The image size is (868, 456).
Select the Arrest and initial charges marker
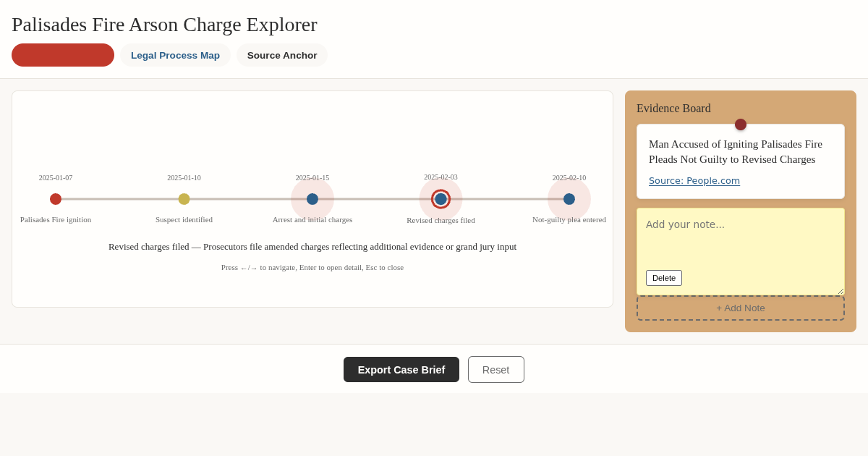pyautogui.click(x=312, y=199)
